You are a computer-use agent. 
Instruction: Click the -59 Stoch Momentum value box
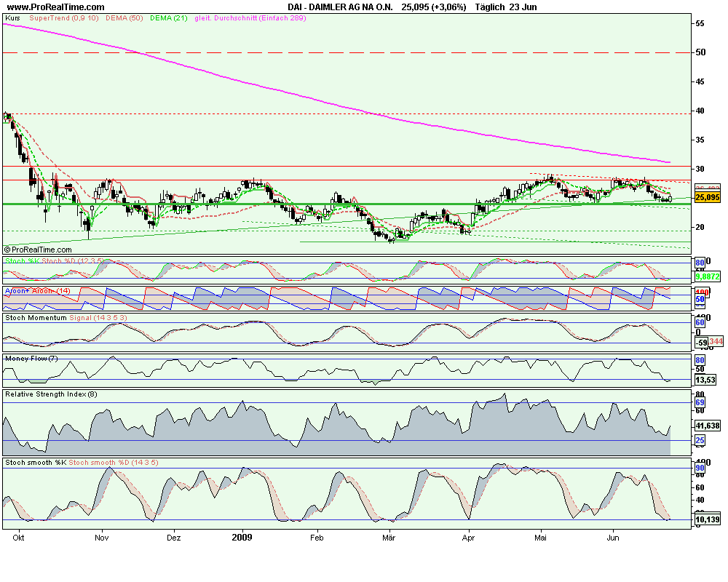(x=702, y=343)
